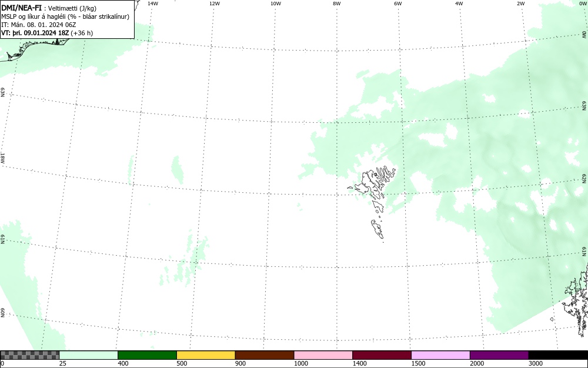Image resolution: width=588 pixels, height=368 pixels.
Task: Click the yellow 500–900 legend swatch
Action: 206,355
